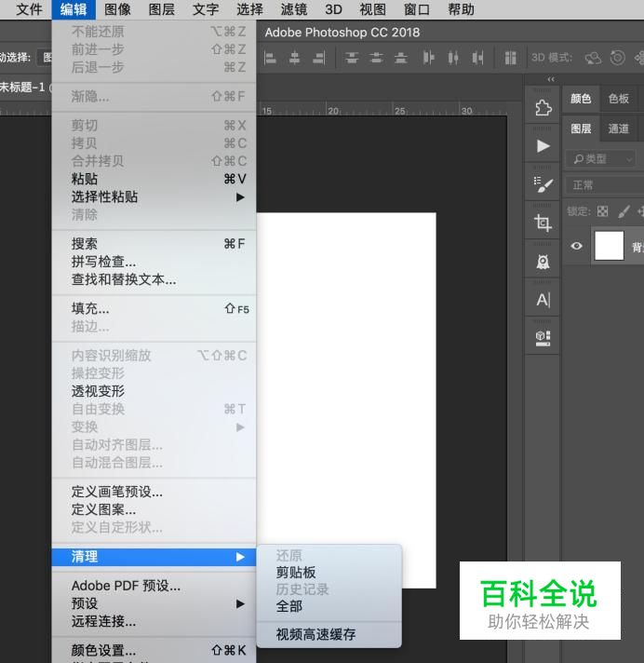Open the stamp-shaped panel icon

[543, 262]
